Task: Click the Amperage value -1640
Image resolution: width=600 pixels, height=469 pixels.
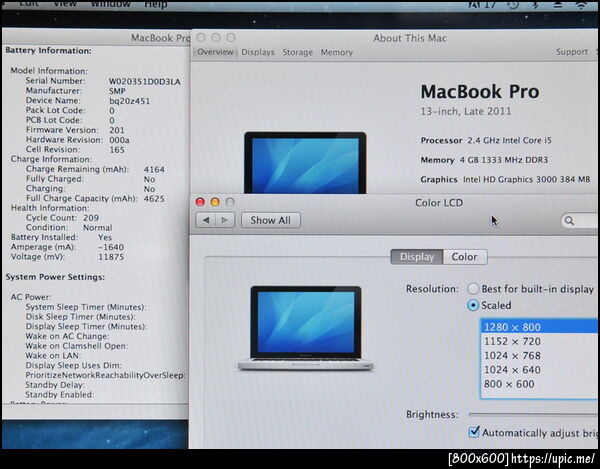Action: click(111, 247)
